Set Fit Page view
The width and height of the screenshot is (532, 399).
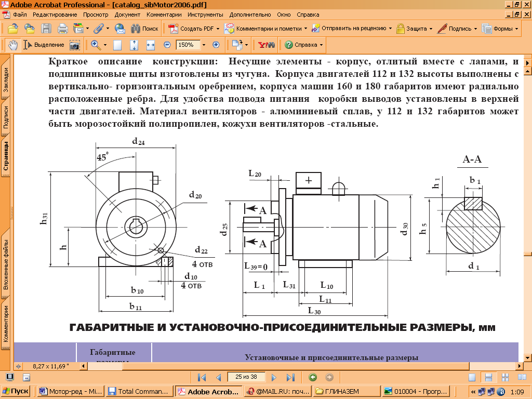point(134,45)
